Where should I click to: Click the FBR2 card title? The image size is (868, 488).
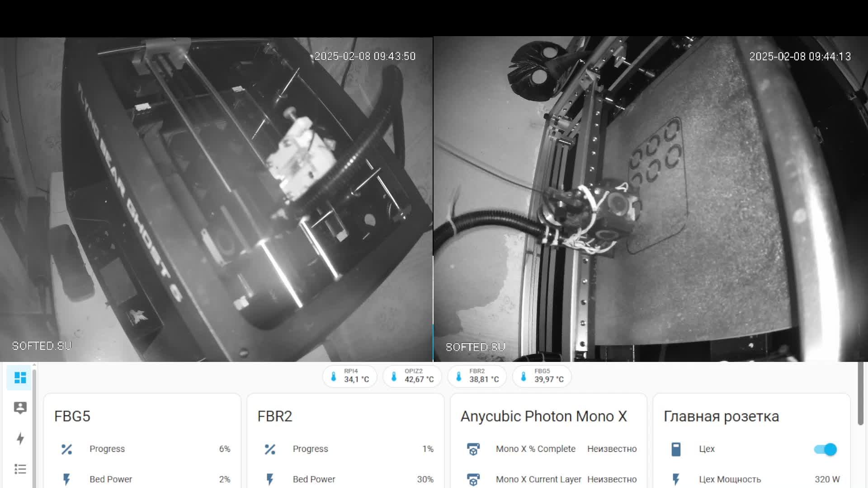click(x=275, y=416)
